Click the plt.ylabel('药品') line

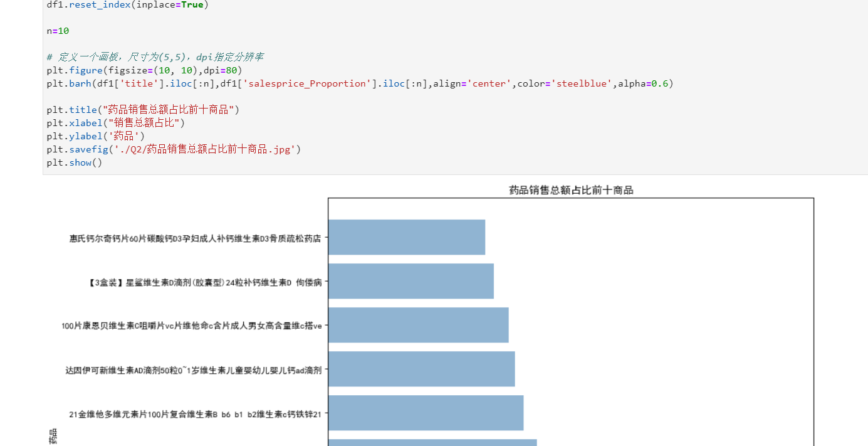96,136
